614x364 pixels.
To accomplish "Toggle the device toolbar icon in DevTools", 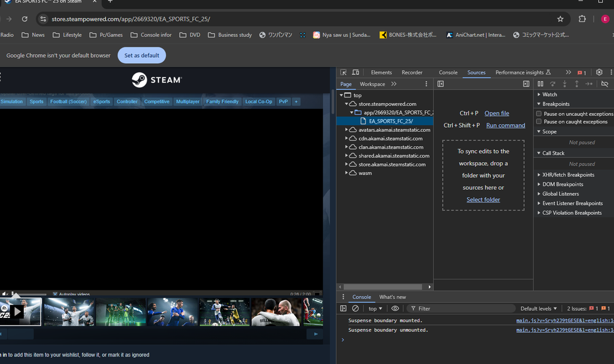I will coord(356,72).
